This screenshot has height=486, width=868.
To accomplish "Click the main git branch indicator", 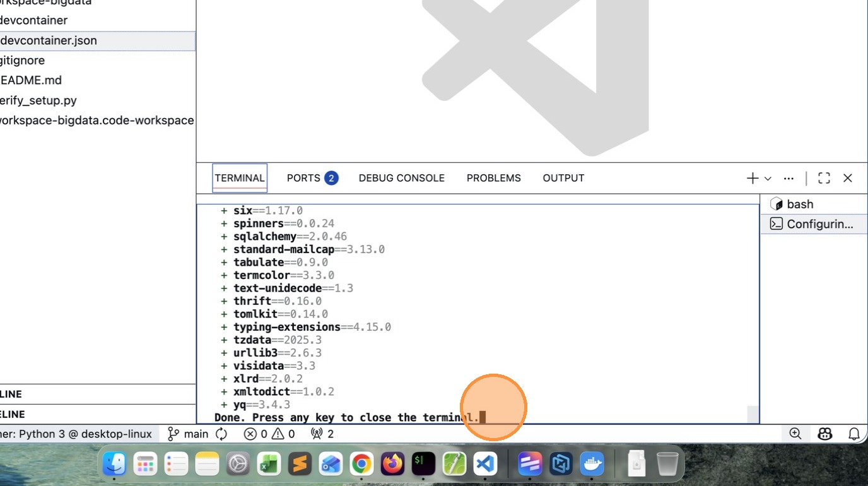I will click(x=188, y=434).
